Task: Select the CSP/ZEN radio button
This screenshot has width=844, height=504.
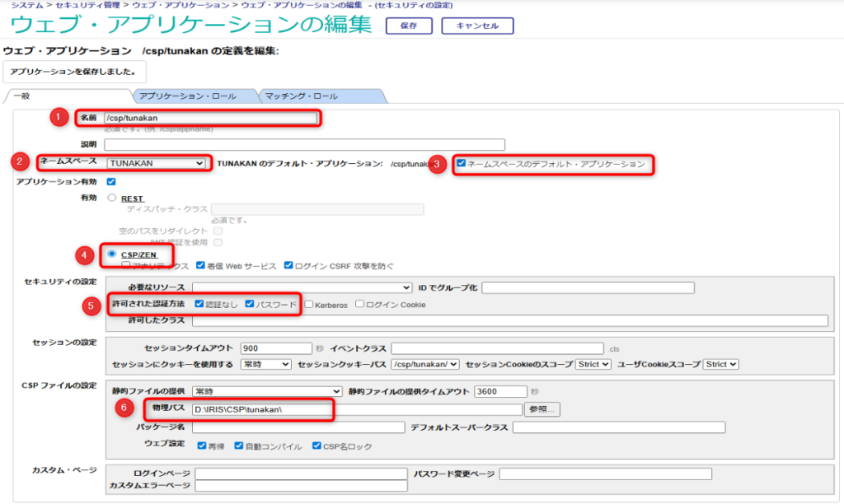Action: (112, 254)
